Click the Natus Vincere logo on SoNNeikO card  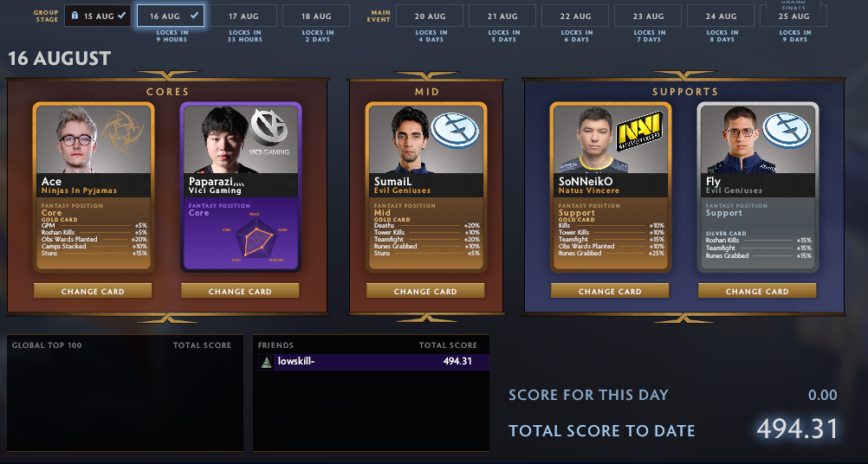coord(639,131)
